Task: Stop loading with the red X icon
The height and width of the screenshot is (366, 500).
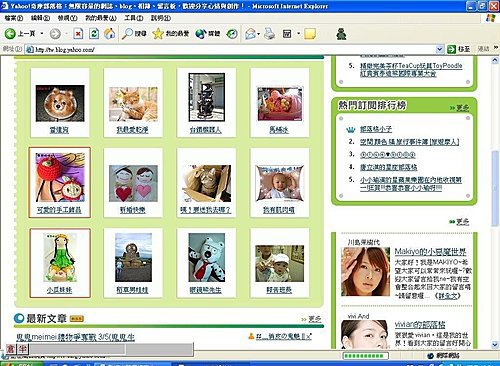Action: (x=78, y=34)
